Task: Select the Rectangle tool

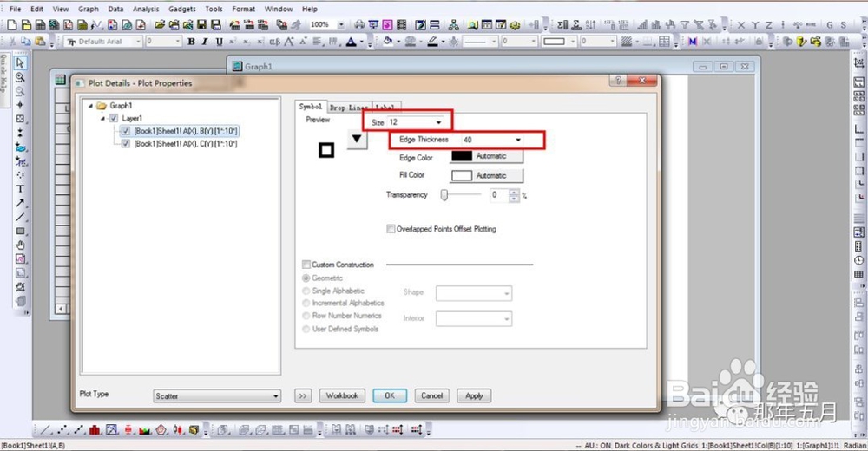Action: click(x=20, y=232)
